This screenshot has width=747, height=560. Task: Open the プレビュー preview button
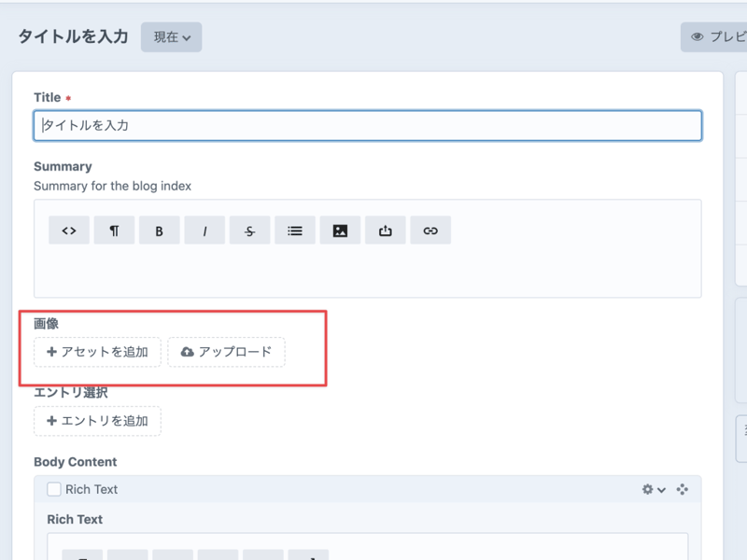pos(717,37)
